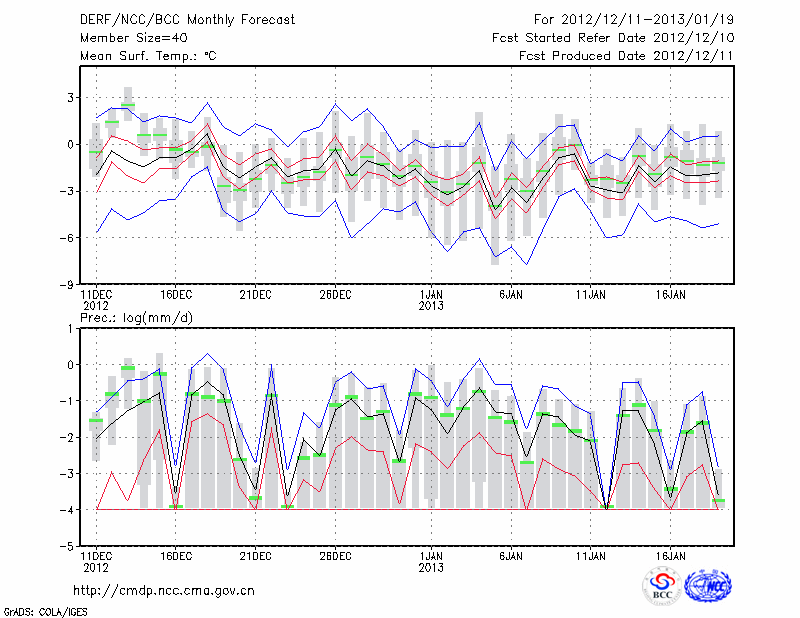Click 21DEC on the precipitation chart axis
Screen dimensions: 800x618
255,553
